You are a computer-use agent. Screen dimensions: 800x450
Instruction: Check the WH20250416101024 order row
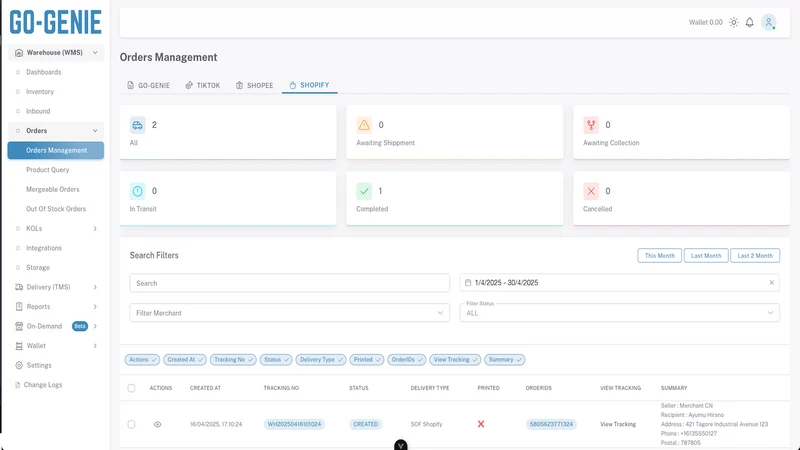tap(132, 424)
